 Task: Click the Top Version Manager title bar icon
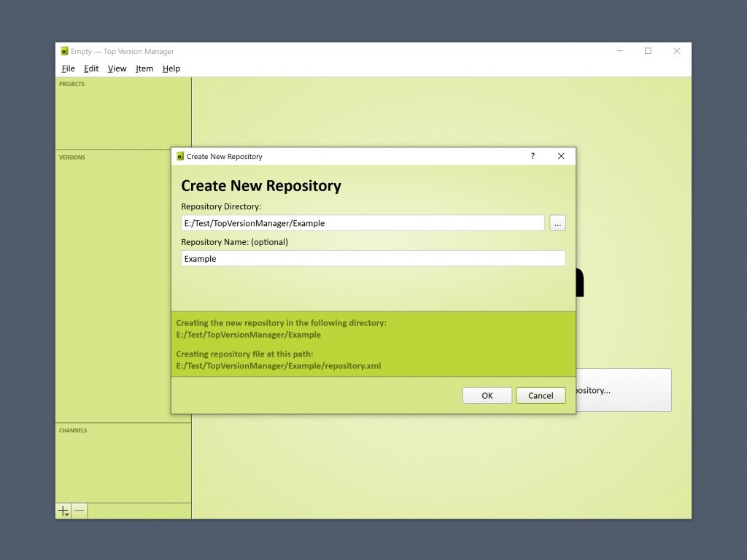64,51
